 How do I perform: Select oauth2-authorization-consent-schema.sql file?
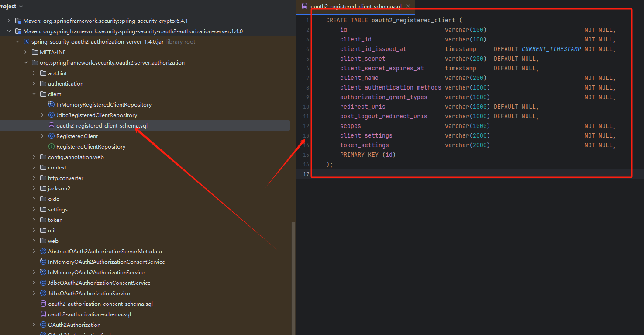[x=100, y=304]
